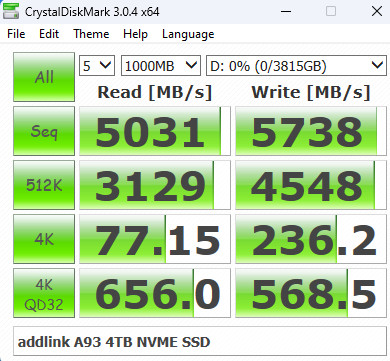The height and width of the screenshot is (361, 390).
Task: Click the 512K write result 4548
Action: click(311, 185)
